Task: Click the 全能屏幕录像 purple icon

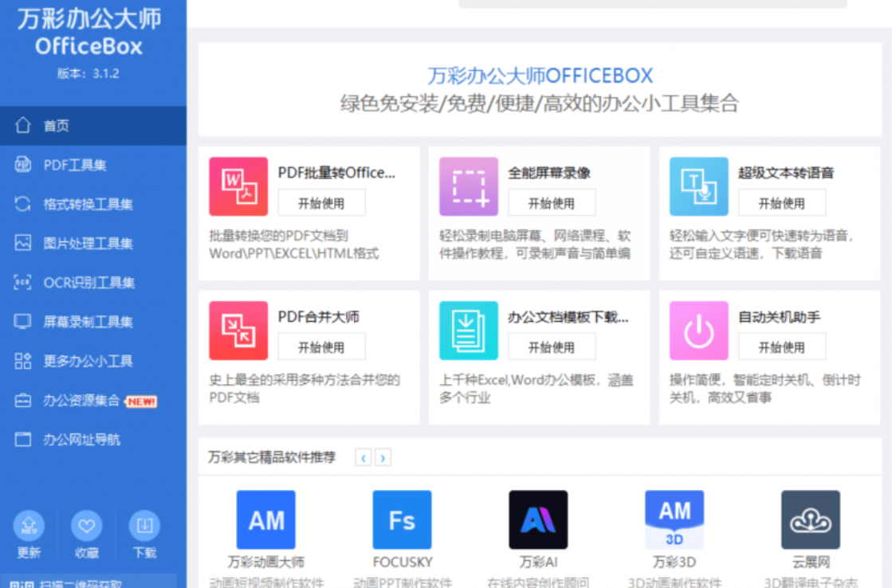Action: (469, 186)
